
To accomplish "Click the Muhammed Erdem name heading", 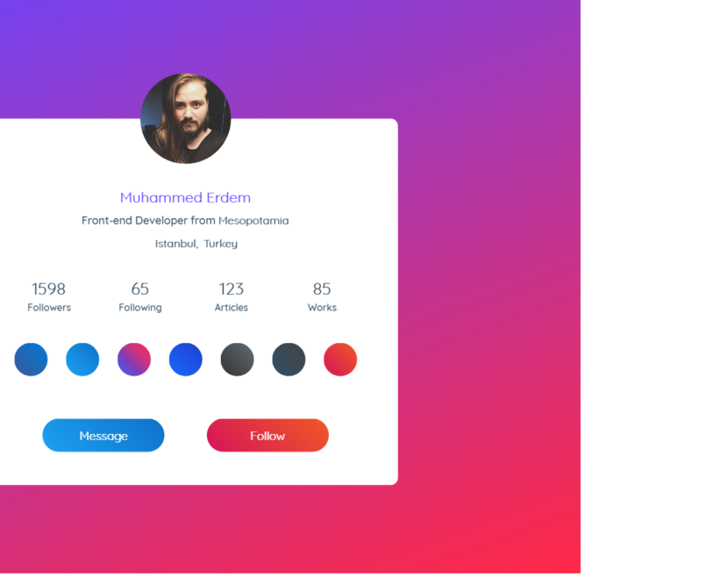I will [185, 198].
